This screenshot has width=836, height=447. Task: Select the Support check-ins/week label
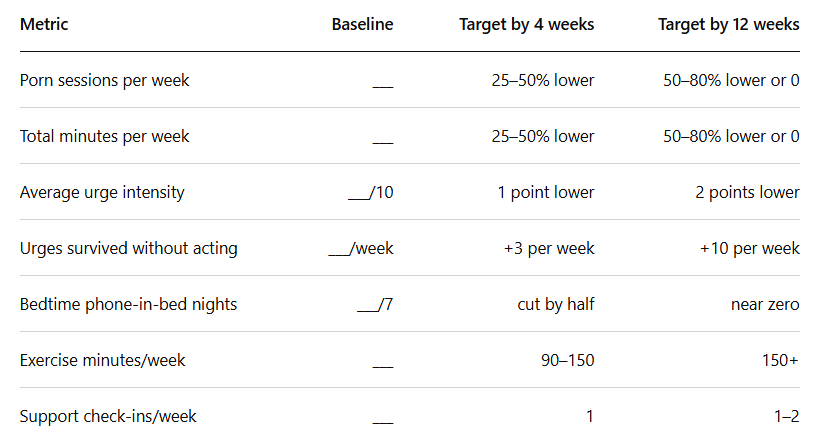pyautogui.click(x=108, y=417)
